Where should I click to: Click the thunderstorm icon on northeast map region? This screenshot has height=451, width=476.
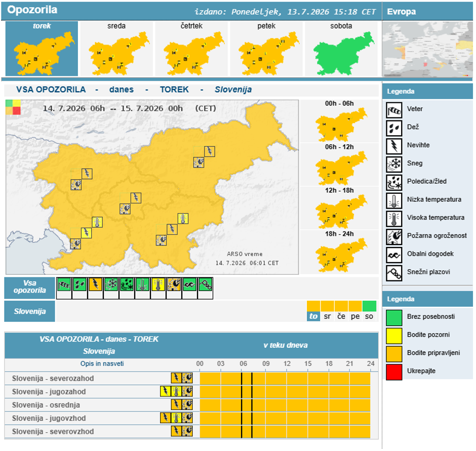[210, 151]
